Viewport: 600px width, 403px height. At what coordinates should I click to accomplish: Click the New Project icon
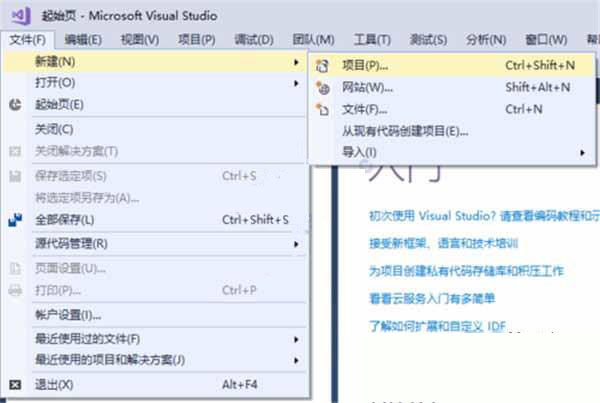pos(322,65)
